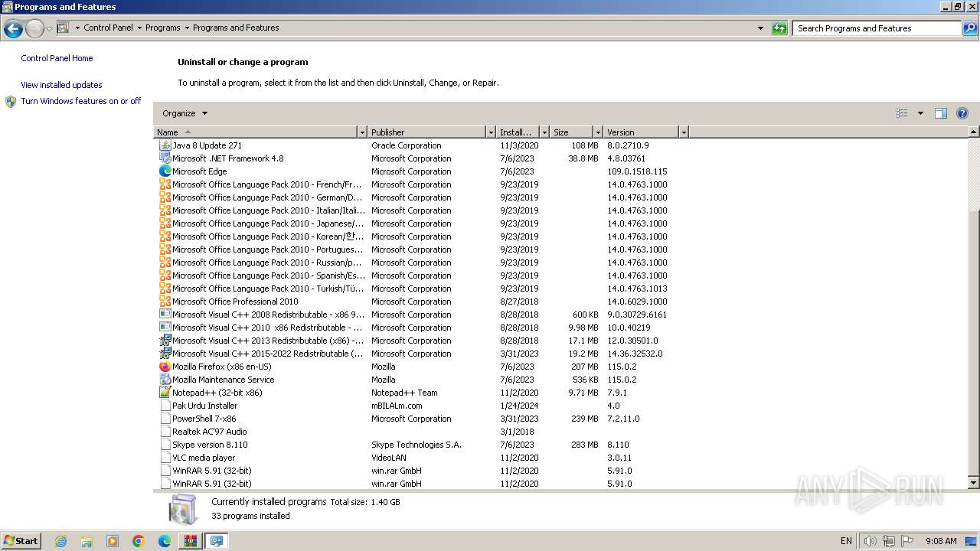980x551 pixels.
Task: Click the Windows features shield icon
Action: tap(11, 102)
